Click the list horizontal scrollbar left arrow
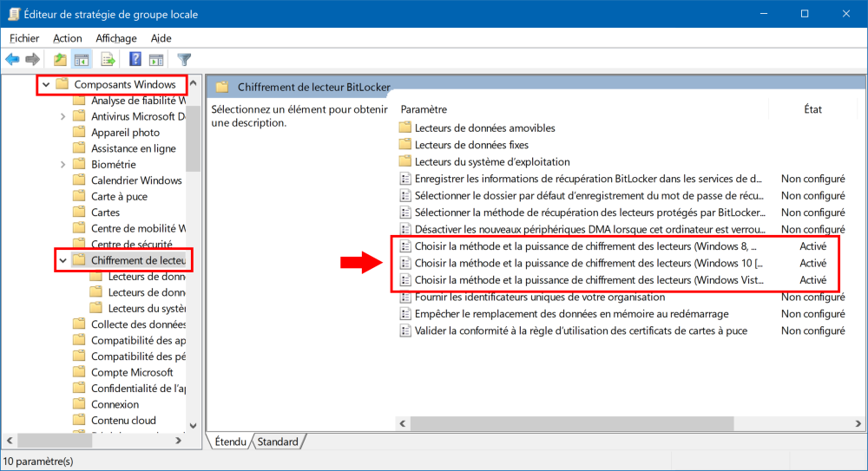Image resolution: width=868 pixels, height=471 pixels. 403,423
